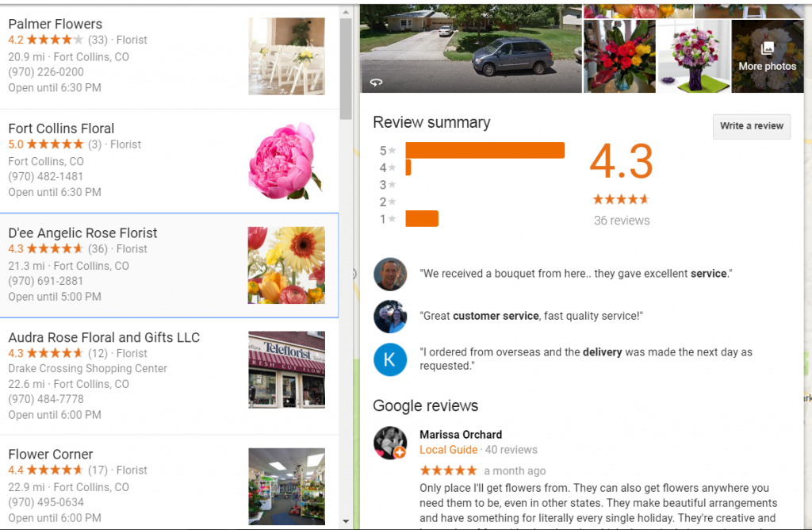
Task: Click the list scrollbar down arrow
Action: point(346,521)
